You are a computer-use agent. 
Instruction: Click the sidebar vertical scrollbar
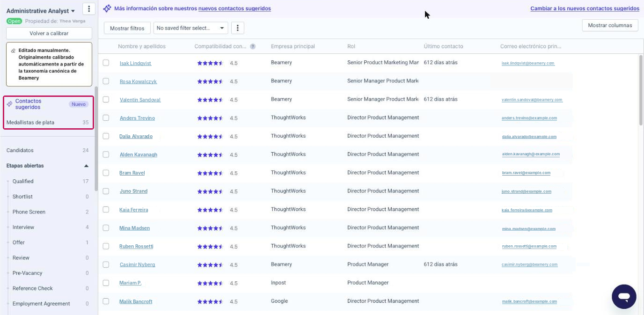96,139
